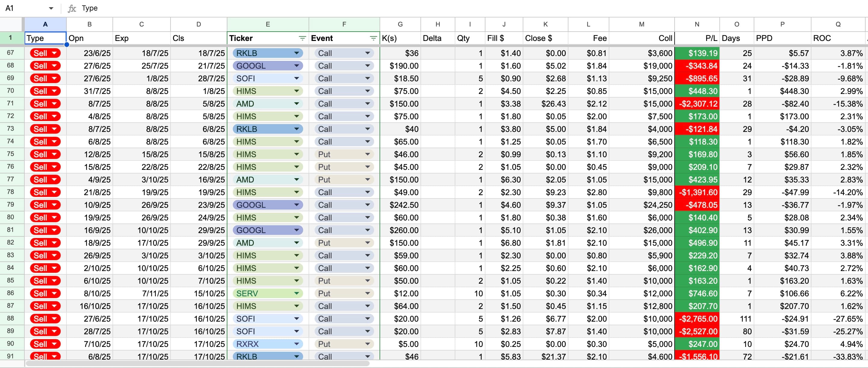Select the Ticker column header E
Image resolution: width=868 pixels, height=368 pixels.
click(268, 24)
